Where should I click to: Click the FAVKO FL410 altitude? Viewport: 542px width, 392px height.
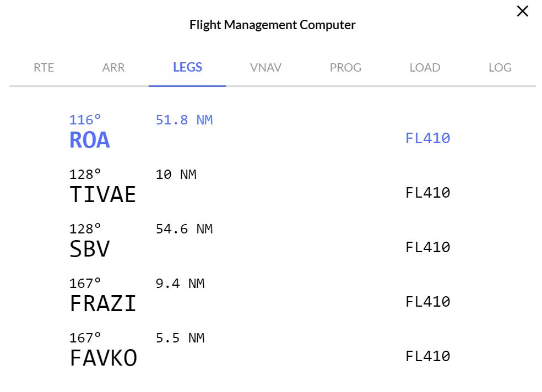(x=427, y=356)
